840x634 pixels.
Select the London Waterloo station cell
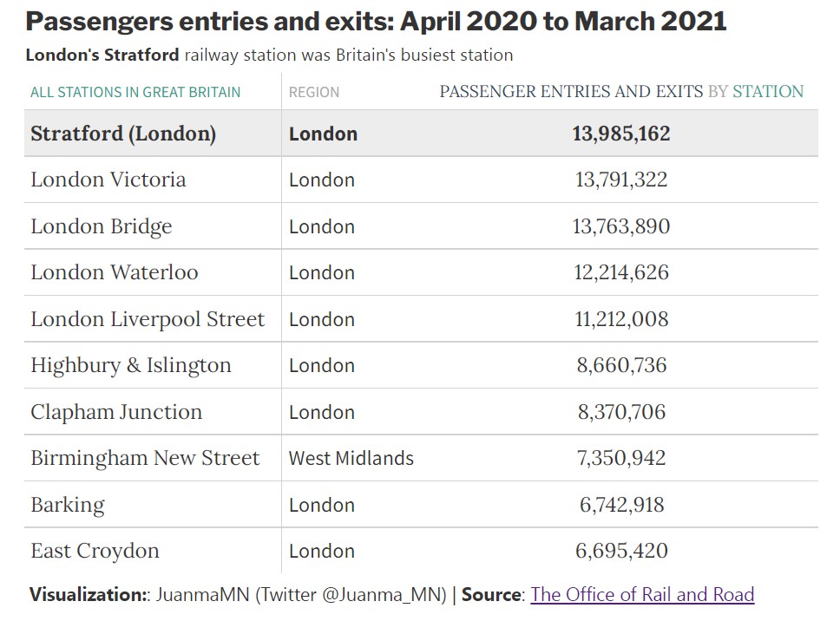pos(114,272)
